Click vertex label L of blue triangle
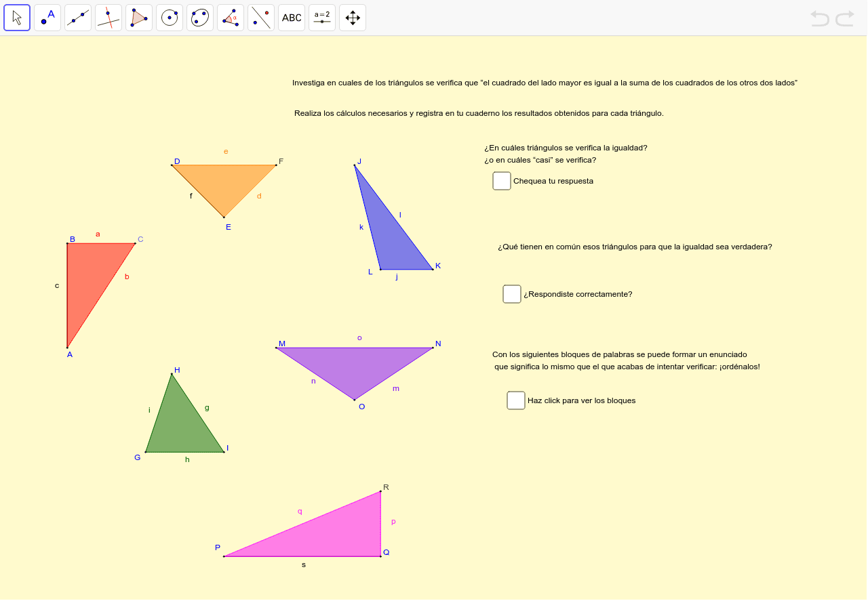Screen dimensions: 868x601 (370, 272)
